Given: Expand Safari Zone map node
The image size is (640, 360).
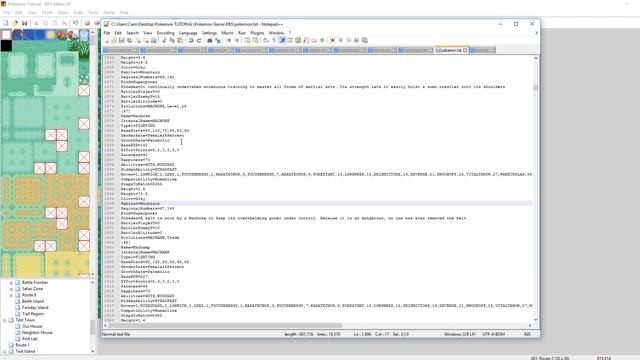Looking at the screenshot, I should [11, 289].
